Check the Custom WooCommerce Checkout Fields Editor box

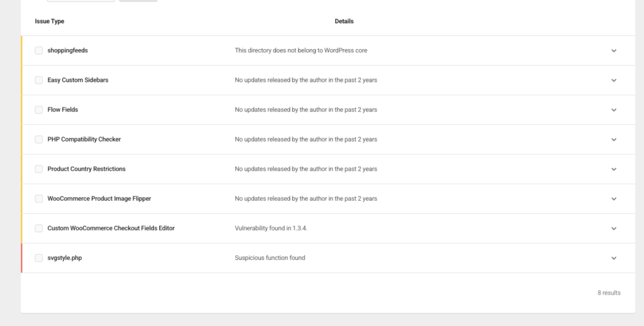click(39, 228)
